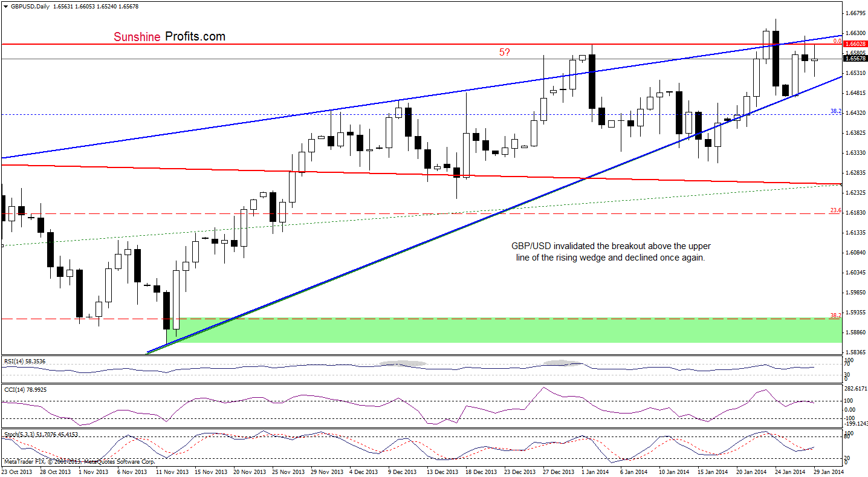Screen dimensions: 868x477
Task: Click the 1.59850 price axis label
Action: pos(855,292)
